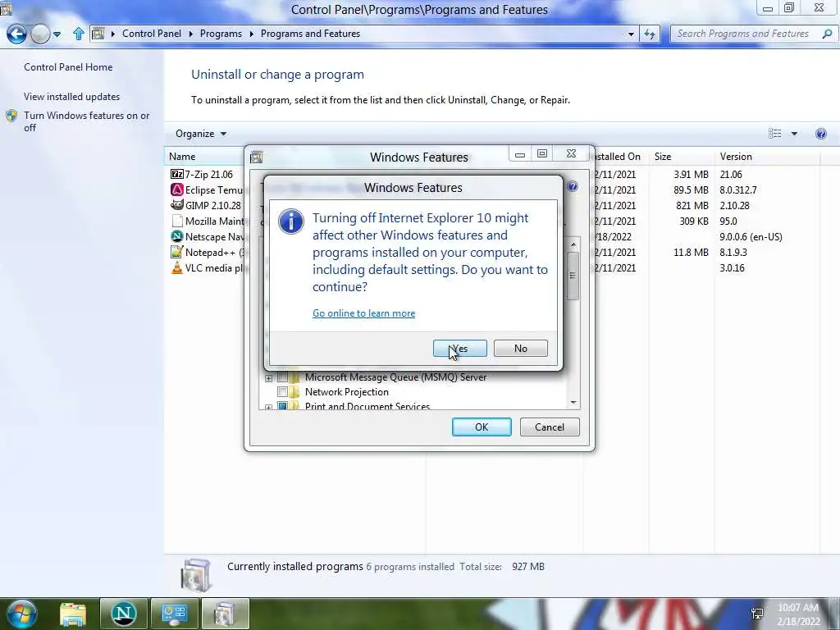The image size is (840, 630).
Task: Click the 9.0.0.6 (en-US) version cell
Action: coord(751,237)
